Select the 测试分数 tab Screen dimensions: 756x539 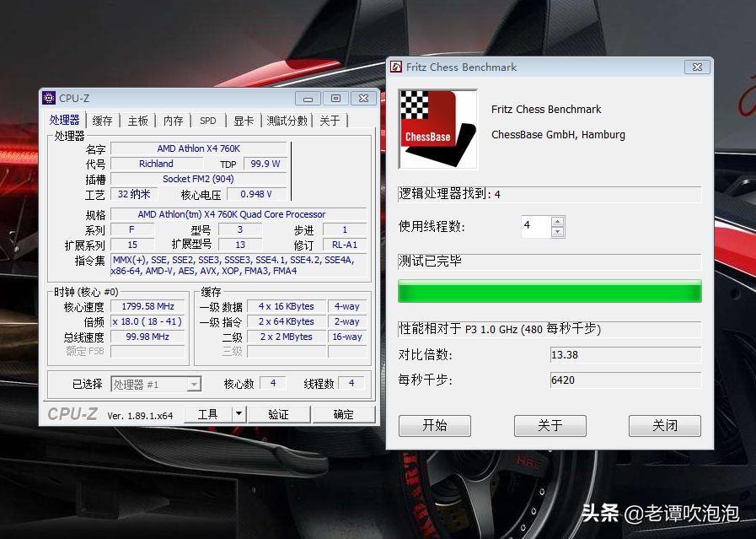(285, 120)
